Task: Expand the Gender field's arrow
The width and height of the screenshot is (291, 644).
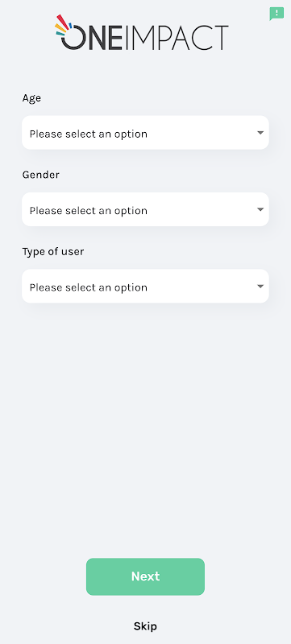Action: [260, 209]
